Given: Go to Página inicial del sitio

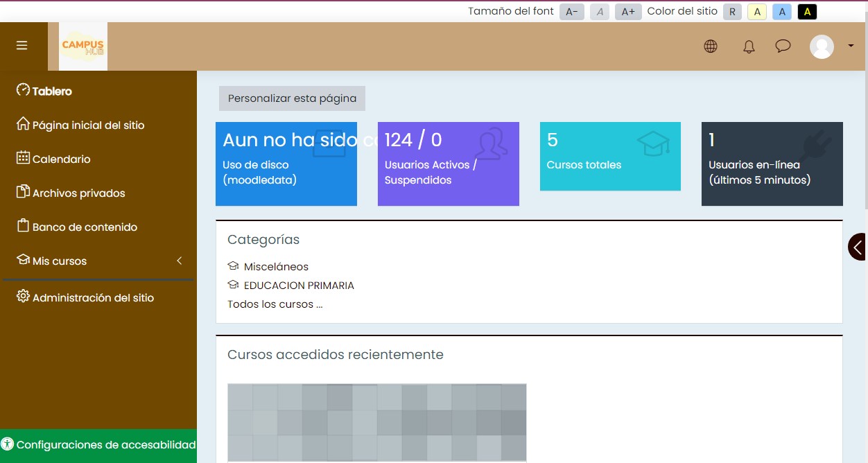Looking at the screenshot, I should click(x=88, y=125).
